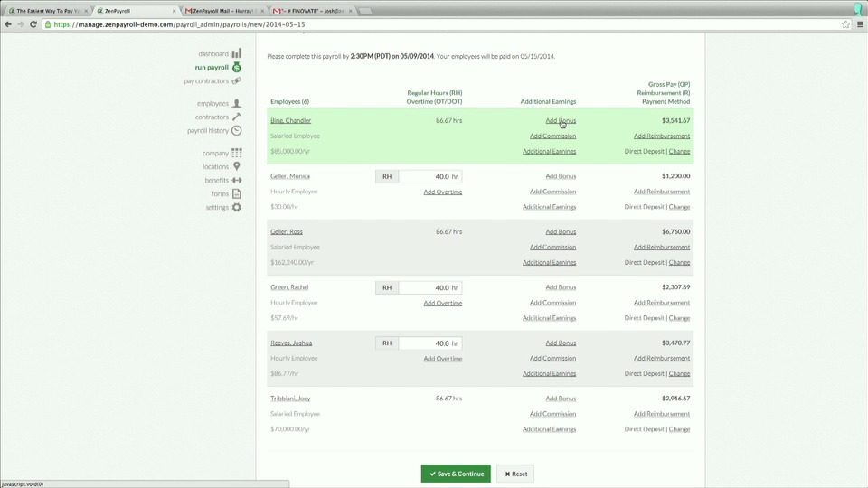Switch to FINOVATE Gmail tab
Viewport: 868px width, 488px height.
click(312, 11)
